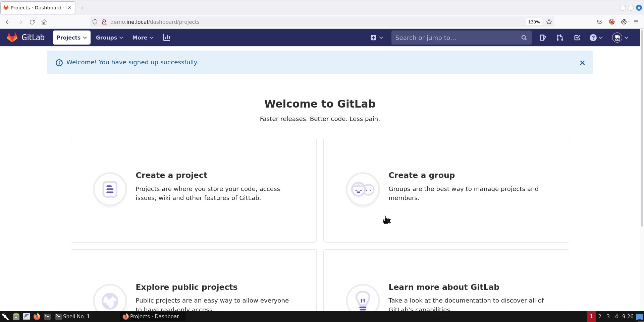
Task: Click the info icon in welcome banner
Action: 59,63
